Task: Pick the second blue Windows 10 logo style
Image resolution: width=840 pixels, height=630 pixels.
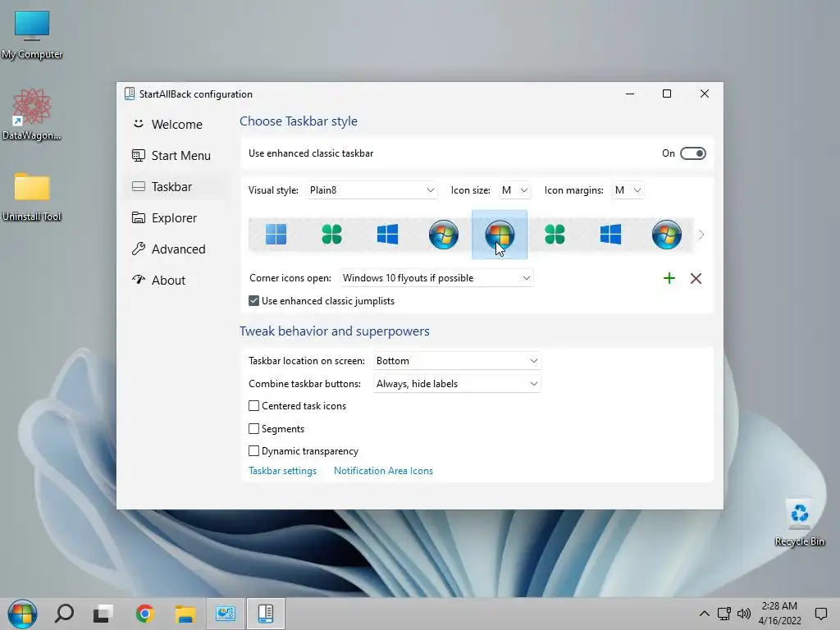Action: [x=610, y=234]
